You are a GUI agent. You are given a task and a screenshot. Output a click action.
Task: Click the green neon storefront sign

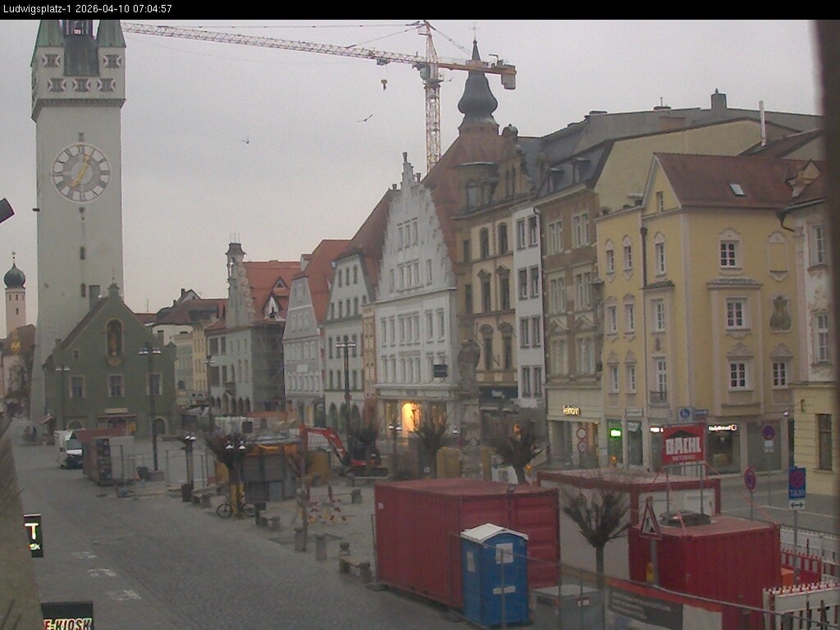click(615, 433)
